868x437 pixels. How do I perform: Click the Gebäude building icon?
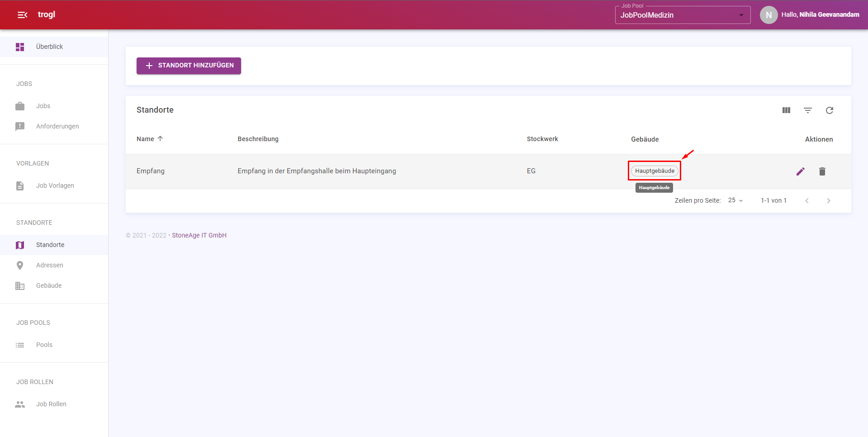point(20,286)
